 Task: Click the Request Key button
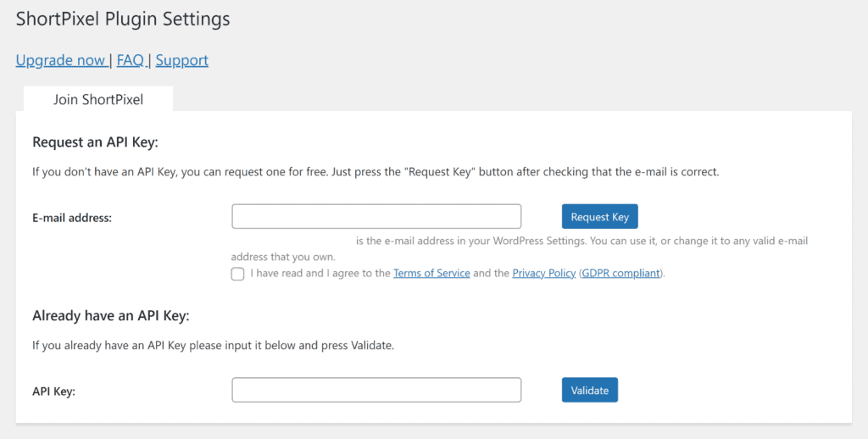point(599,216)
